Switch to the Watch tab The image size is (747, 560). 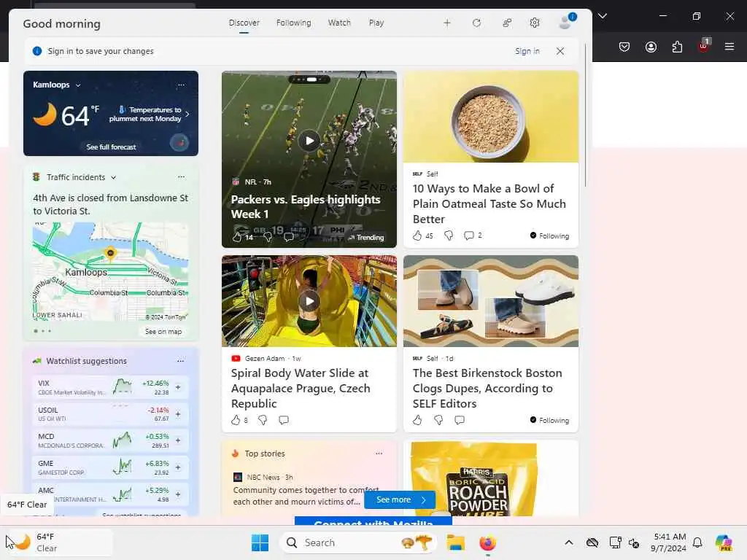point(339,23)
